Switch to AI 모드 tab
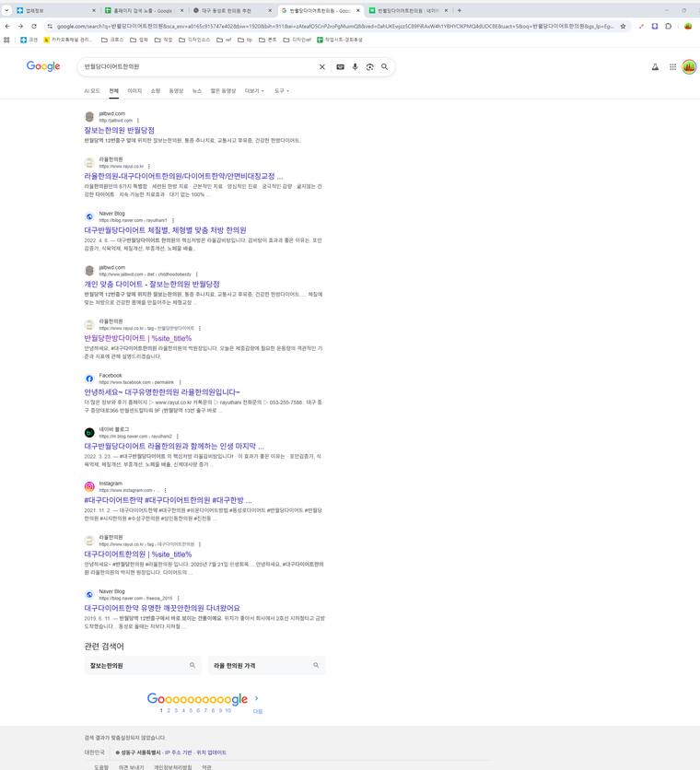The image size is (700, 770). click(x=92, y=91)
